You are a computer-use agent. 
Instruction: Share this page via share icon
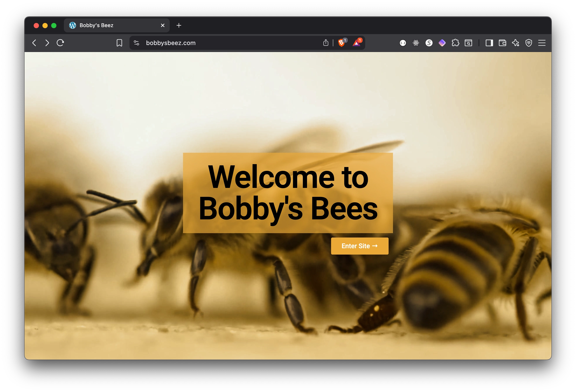coord(326,43)
